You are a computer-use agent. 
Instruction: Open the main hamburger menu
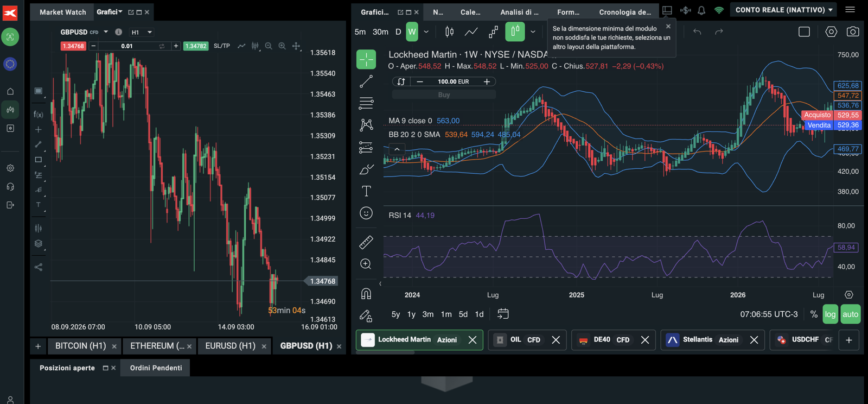coord(850,10)
